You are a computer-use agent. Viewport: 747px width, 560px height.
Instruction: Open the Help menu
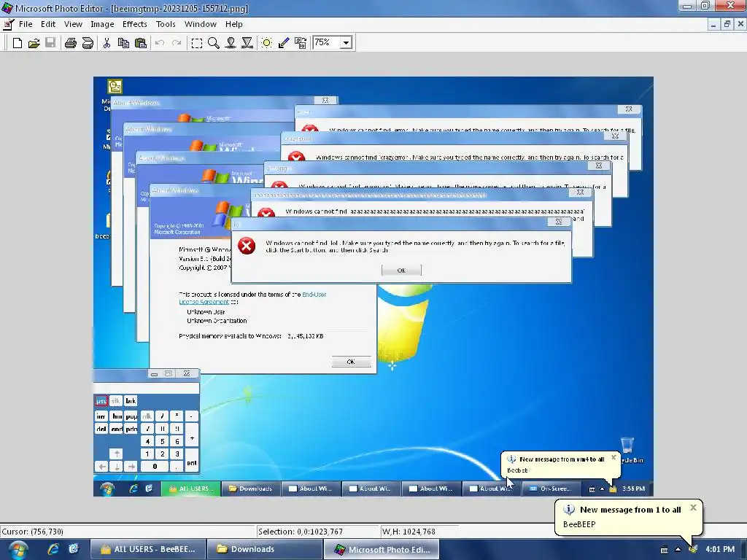coord(234,24)
